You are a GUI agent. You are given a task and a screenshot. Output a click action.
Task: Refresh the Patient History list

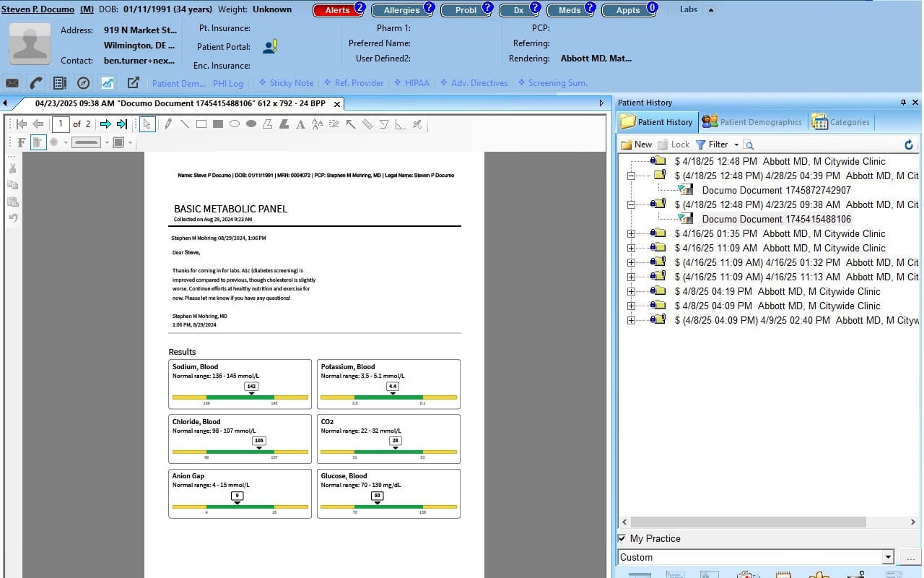pos(909,144)
